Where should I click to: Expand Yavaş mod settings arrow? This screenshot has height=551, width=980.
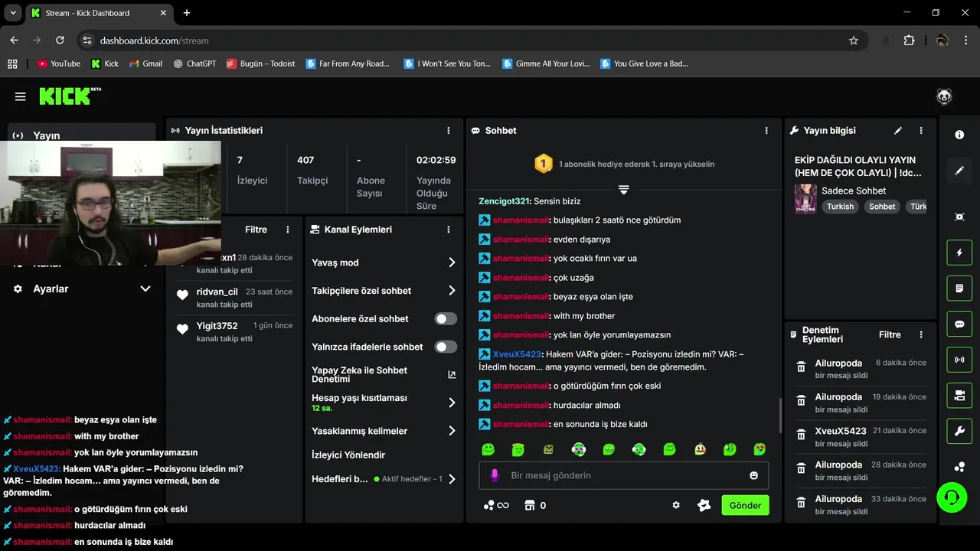coord(452,262)
